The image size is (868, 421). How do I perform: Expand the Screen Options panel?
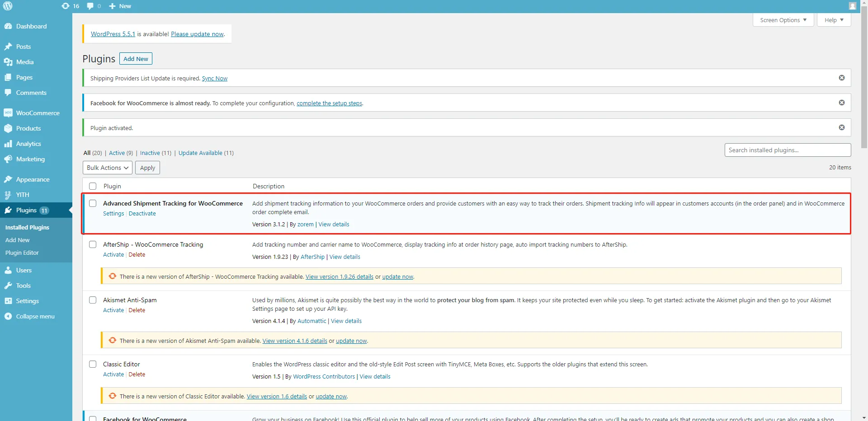(x=783, y=20)
